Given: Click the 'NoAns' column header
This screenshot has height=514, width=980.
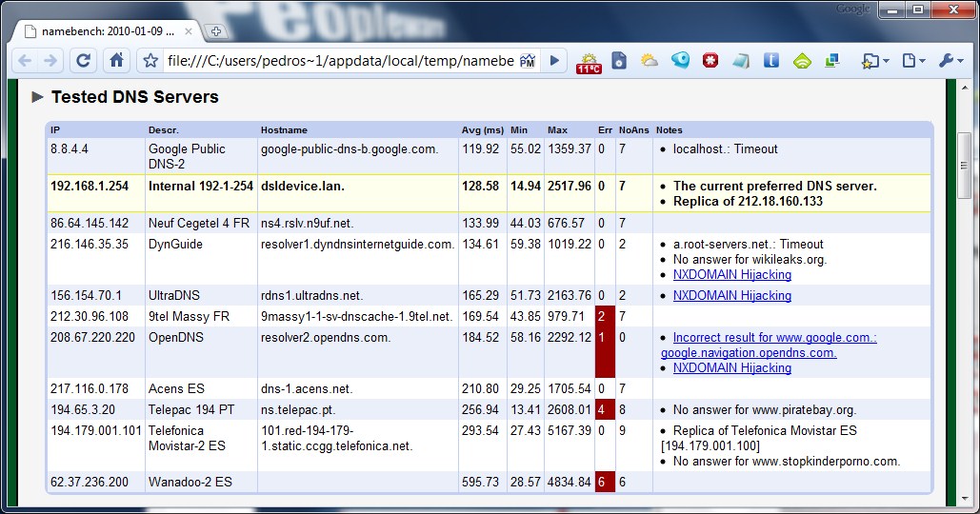Looking at the screenshot, I should pyautogui.click(x=633, y=129).
